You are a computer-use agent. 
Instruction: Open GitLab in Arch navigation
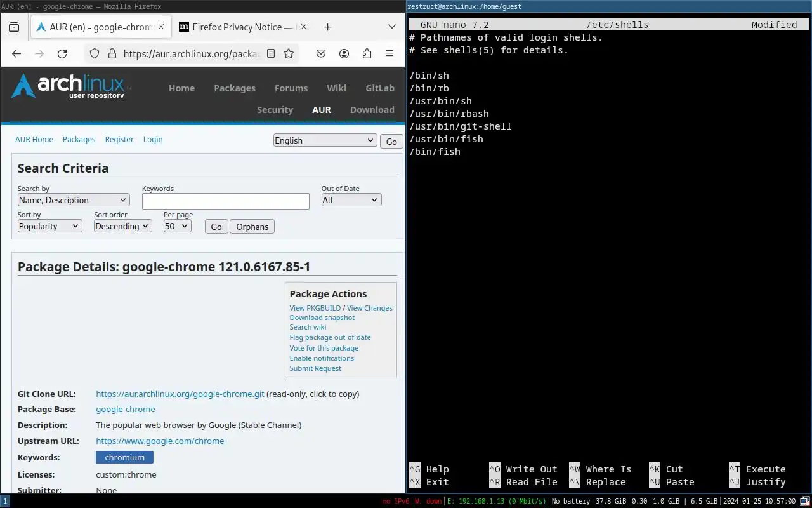click(380, 88)
